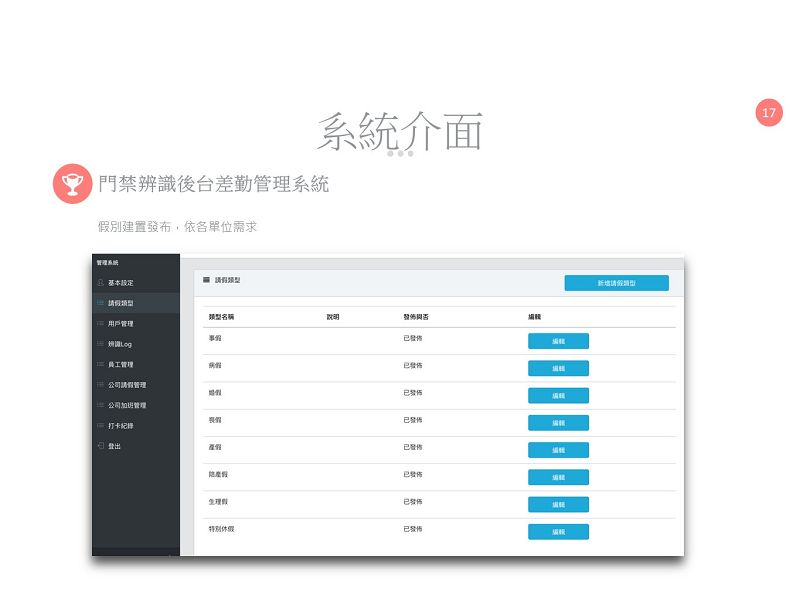800x600 pixels.
Task: Click 編輯 button for 產假 row
Action: (x=558, y=450)
